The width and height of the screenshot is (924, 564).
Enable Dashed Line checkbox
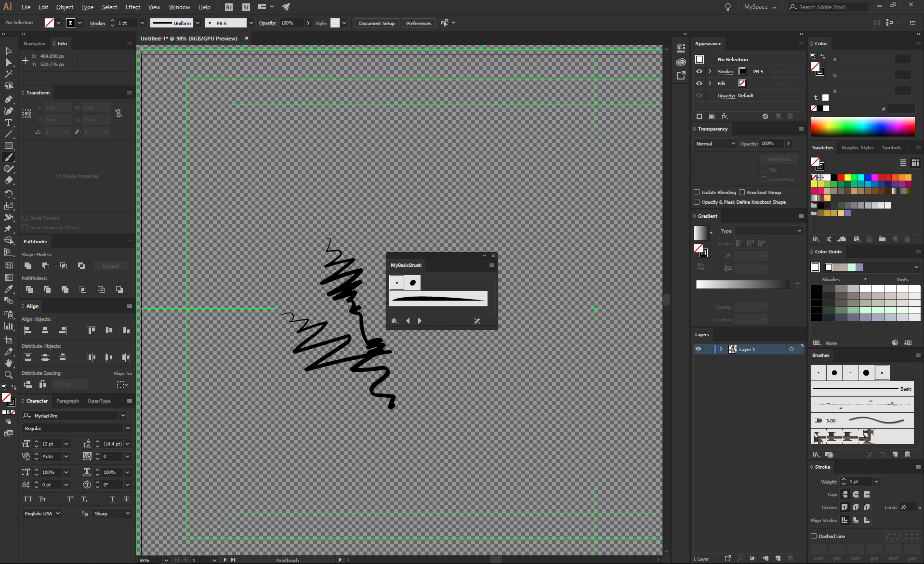[814, 536]
